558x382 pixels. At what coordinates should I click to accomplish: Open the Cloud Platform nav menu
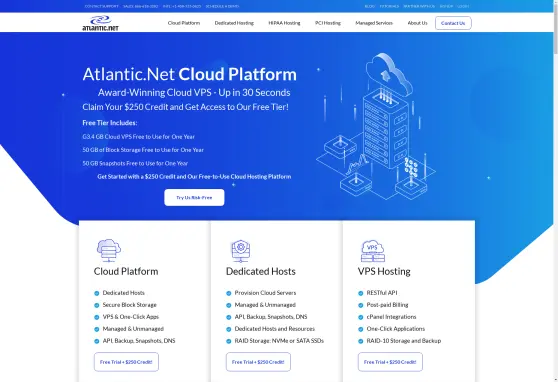click(184, 23)
